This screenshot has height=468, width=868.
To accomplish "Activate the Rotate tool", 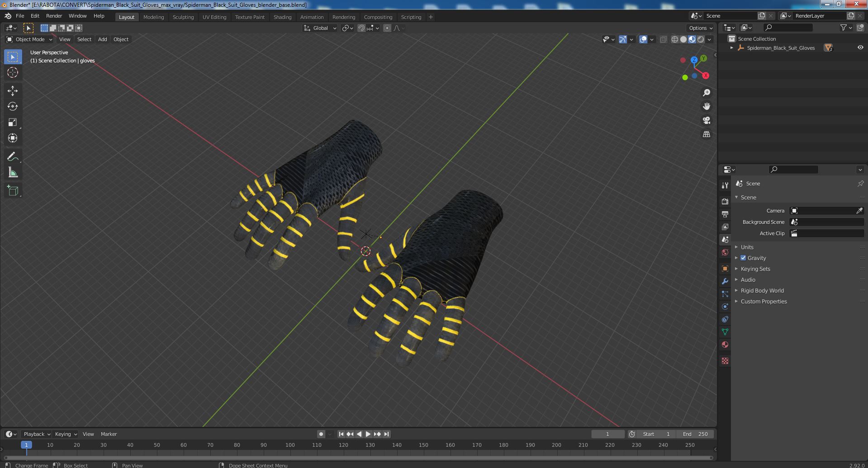I will (13, 107).
